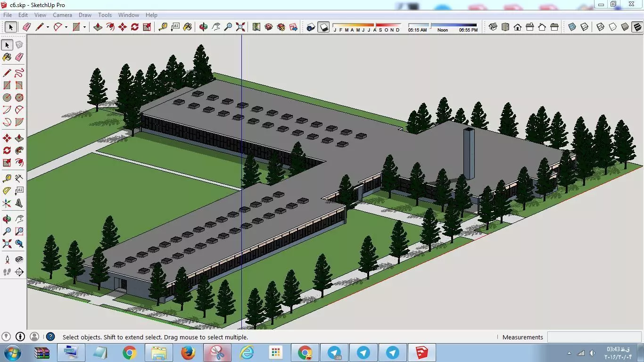Click Zoom Extents in the Getting Started toolbar

[x=240, y=27]
